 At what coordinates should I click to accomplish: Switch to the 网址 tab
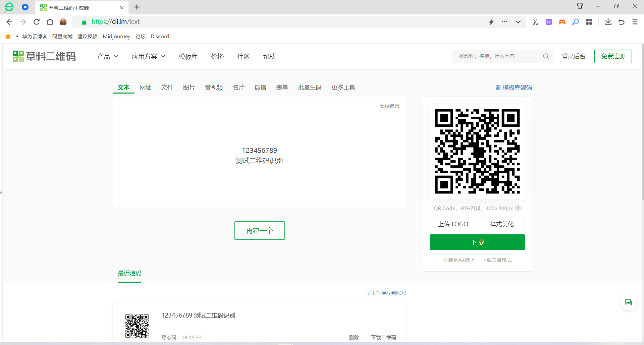[146, 88]
